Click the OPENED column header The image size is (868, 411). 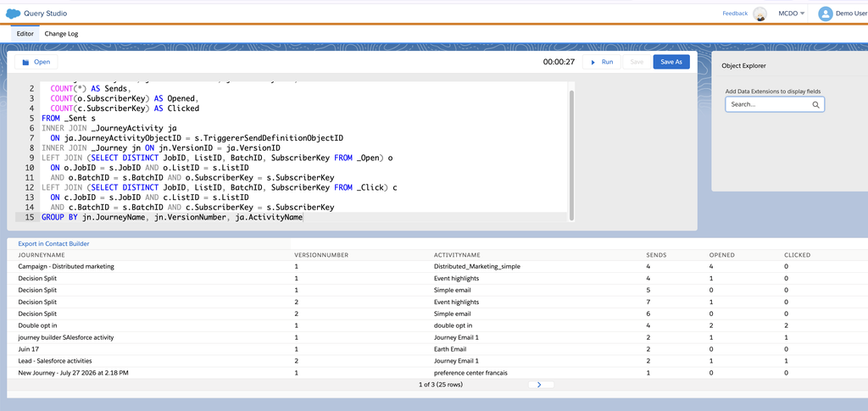(722, 255)
